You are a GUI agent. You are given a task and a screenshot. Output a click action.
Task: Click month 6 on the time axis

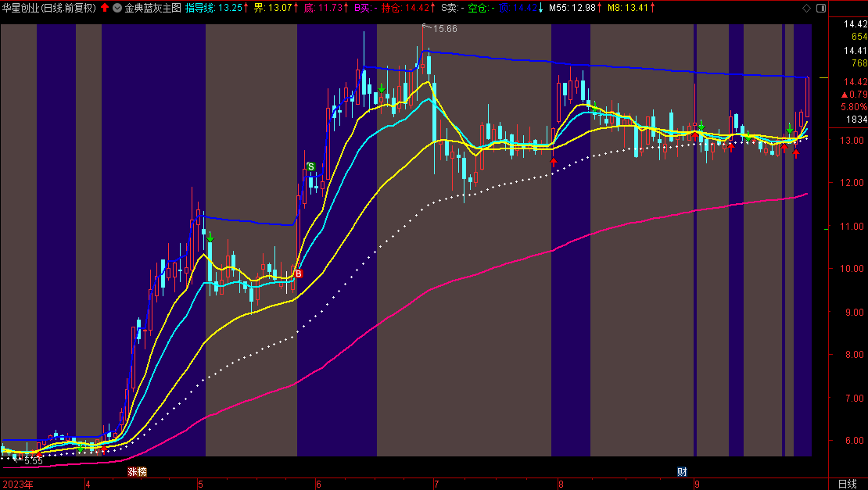pos(318,485)
